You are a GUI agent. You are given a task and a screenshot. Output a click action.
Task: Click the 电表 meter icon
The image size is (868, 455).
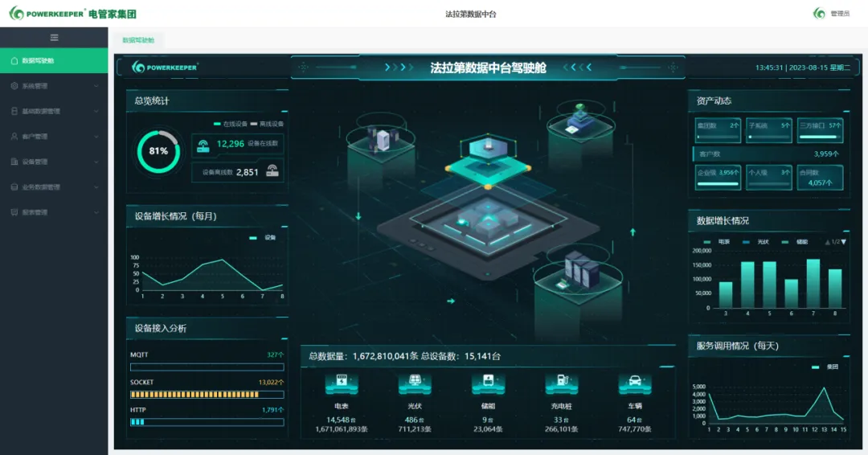[x=341, y=383]
